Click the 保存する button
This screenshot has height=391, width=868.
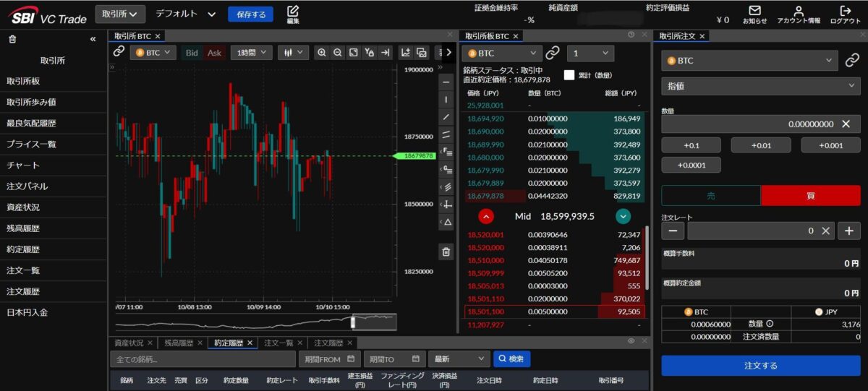(x=251, y=14)
